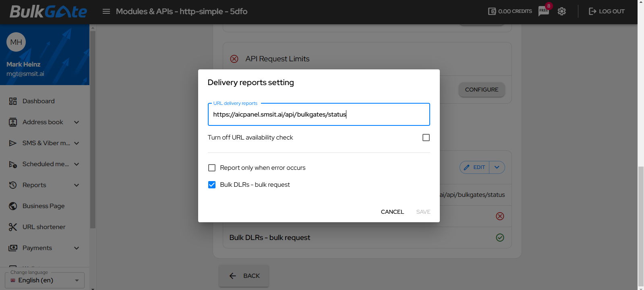Viewport: 644px width, 290px height.
Task: Expand the SMS & Viber messages submenu
Action: (x=77, y=143)
